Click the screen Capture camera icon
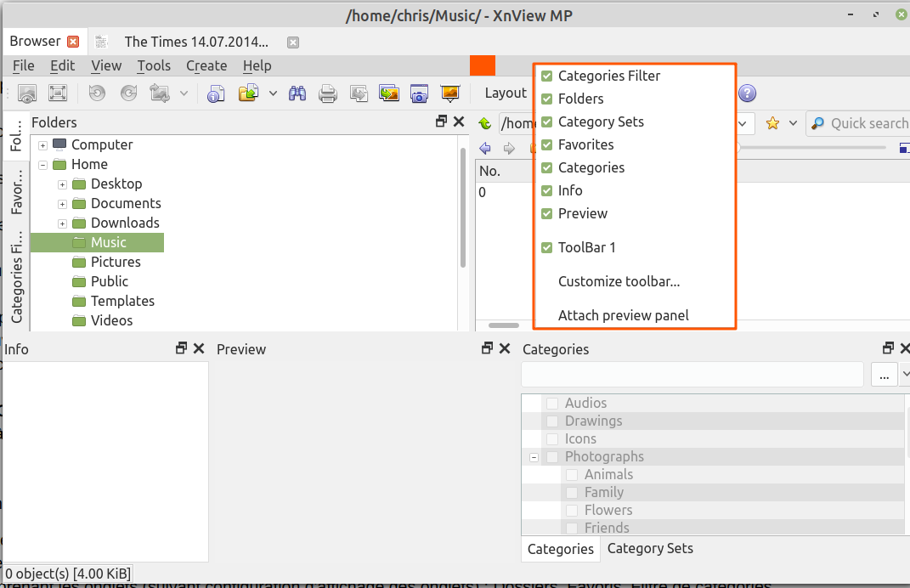 419,93
